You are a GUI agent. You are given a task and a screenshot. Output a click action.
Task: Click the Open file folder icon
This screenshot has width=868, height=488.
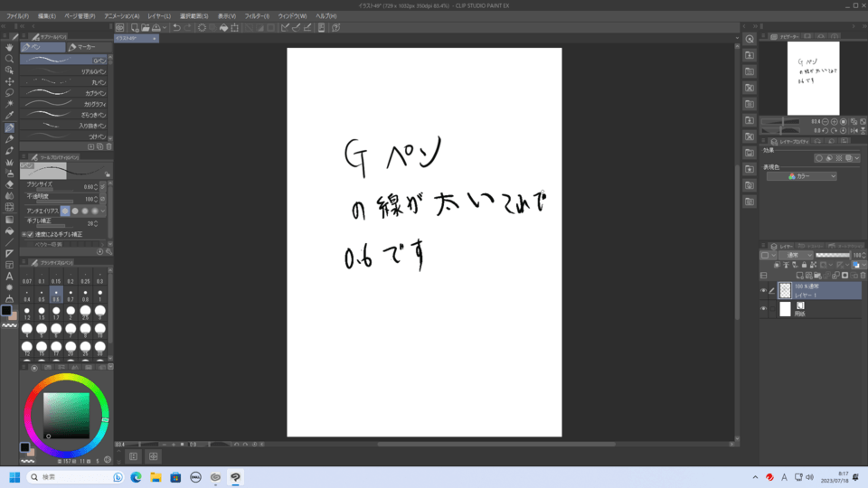145,27
